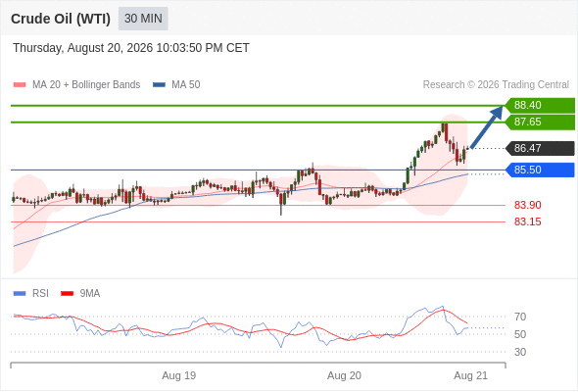The width and height of the screenshot is (578, 392).
Task: Click the red 9MA legend swatch
Action: pos(67,294)
